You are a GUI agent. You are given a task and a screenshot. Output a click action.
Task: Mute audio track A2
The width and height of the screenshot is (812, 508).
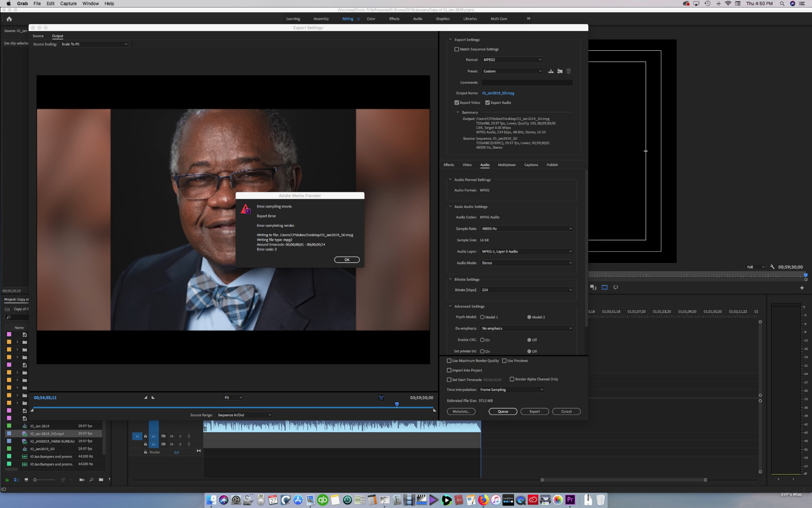click(172, 436)
